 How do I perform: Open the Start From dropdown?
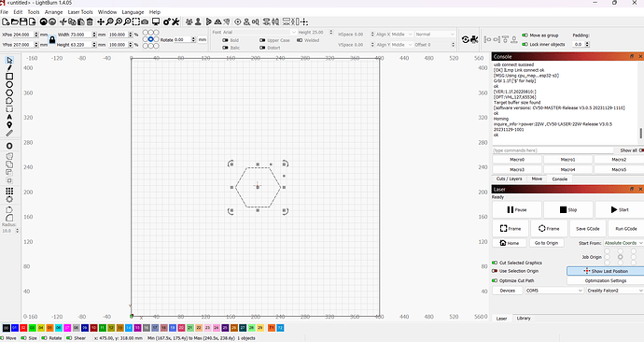pyautogui.click(x=623, y=243)
